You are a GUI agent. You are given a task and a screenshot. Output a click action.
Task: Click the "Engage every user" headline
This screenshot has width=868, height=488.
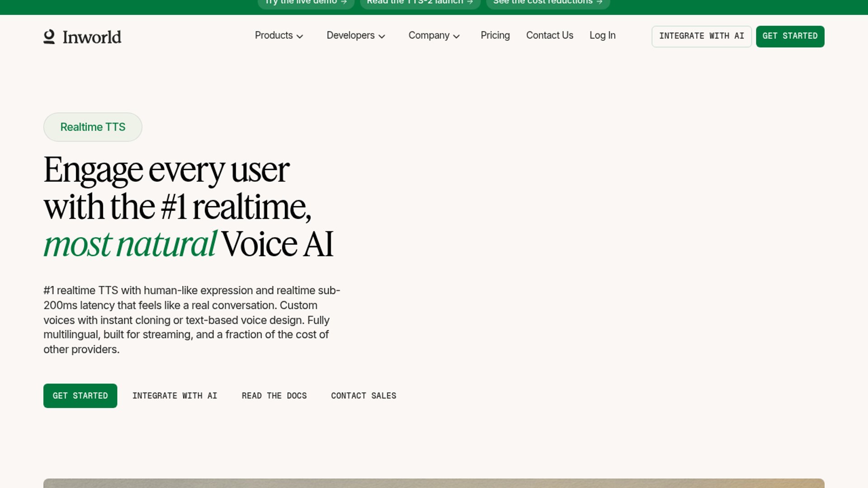click(166, 170)
